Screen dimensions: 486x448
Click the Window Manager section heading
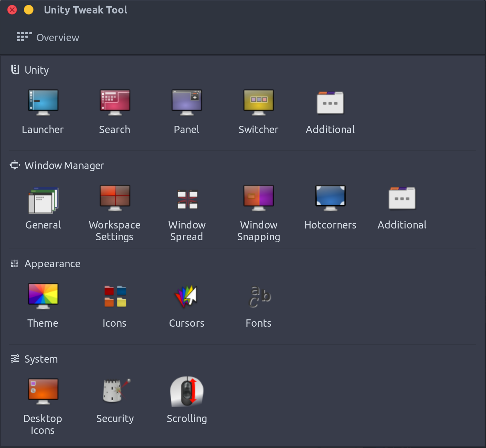(x=57, y=166)
